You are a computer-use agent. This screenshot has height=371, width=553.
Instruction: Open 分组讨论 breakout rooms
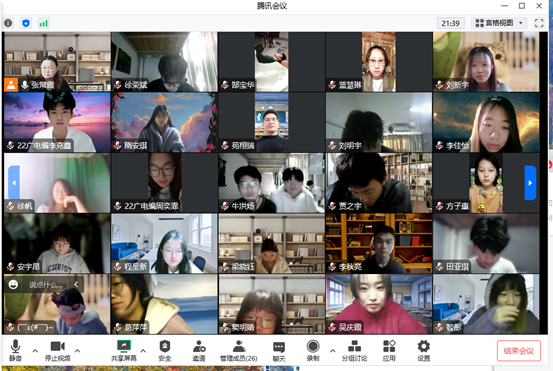point(354,351)
